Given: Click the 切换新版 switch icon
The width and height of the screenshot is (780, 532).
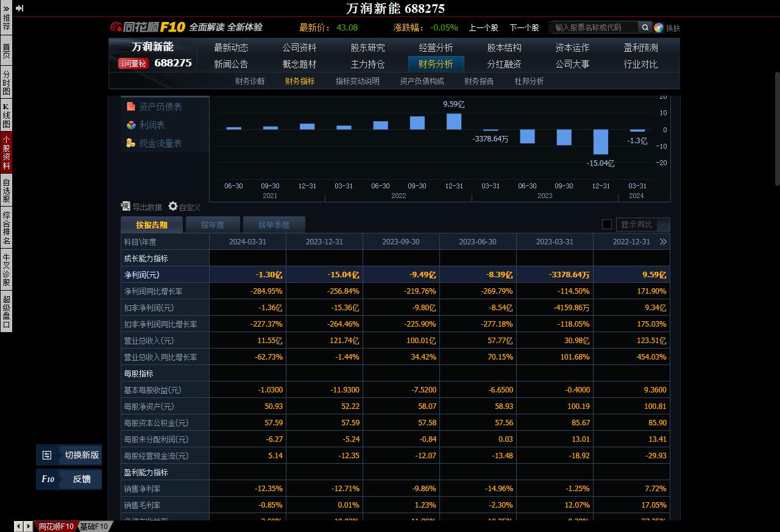Looking at the screenshot, I should pos(46,455).
